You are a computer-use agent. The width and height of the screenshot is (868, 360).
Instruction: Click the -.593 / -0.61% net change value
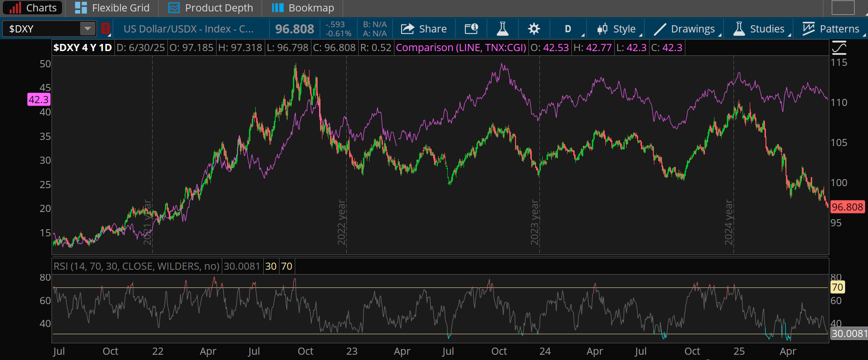pos(338,29)
